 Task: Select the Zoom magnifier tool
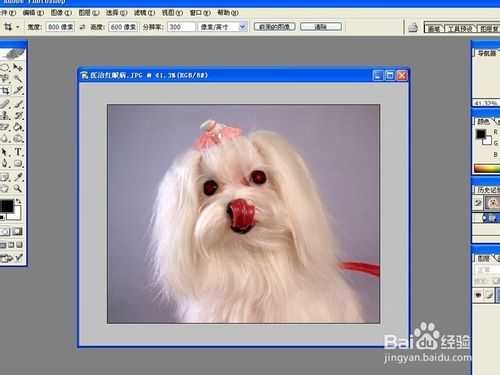coord(18,188)
